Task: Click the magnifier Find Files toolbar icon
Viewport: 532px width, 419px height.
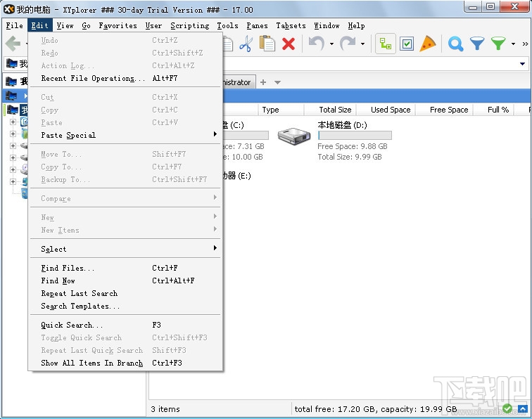Action: tap(455, 44)
